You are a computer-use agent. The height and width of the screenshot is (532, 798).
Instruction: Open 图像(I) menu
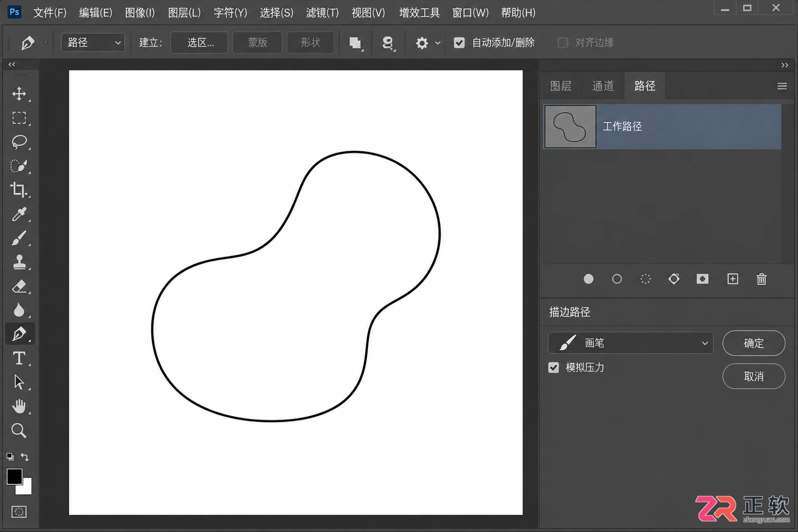(x=140, y=12)
